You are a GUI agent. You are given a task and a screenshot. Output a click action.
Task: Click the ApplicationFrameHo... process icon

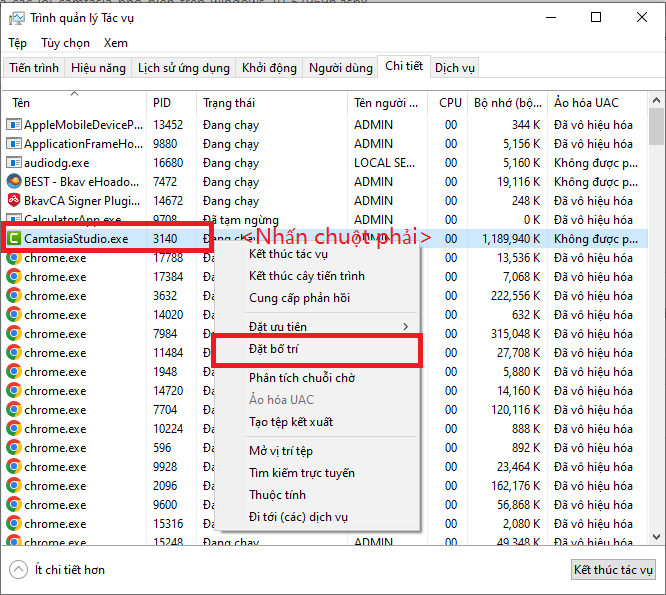pyautogui.click(x=14, y=144)
